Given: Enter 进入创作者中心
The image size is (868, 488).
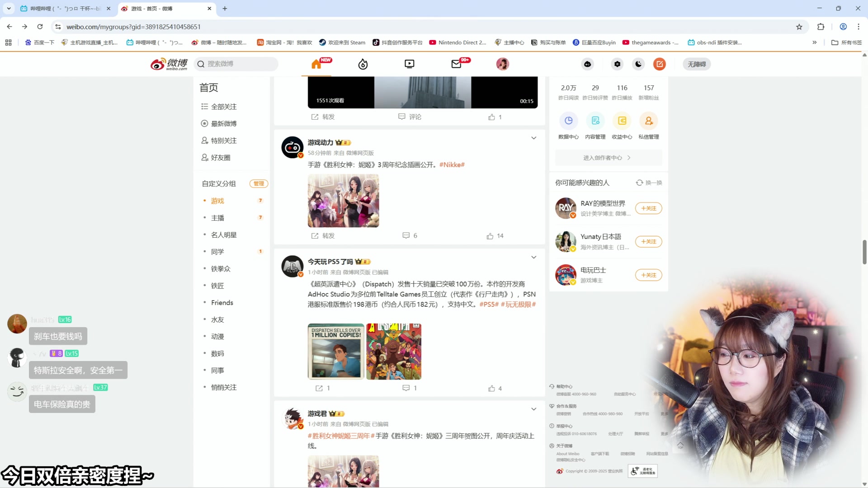Looking at the screenshot, I should click(x=608, y=157).
